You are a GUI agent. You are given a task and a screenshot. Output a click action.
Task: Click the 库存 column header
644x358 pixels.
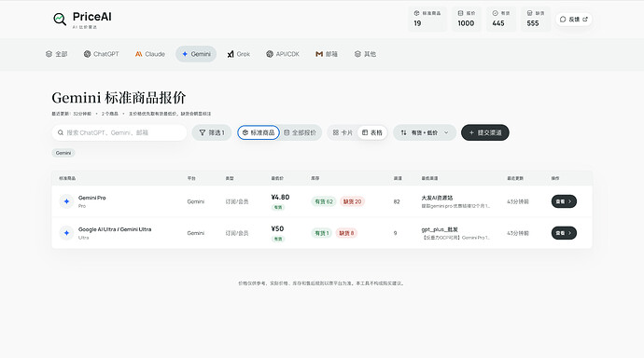click(x=315, y=178)
